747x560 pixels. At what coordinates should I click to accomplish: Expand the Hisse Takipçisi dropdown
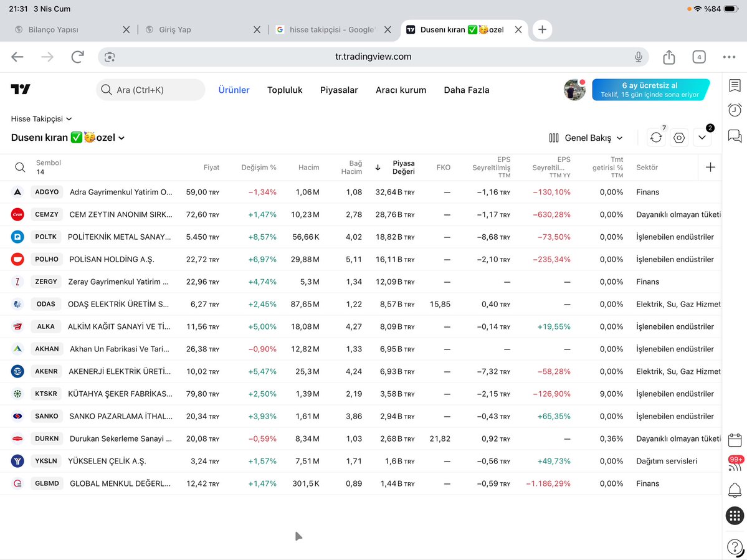point(42,118)
